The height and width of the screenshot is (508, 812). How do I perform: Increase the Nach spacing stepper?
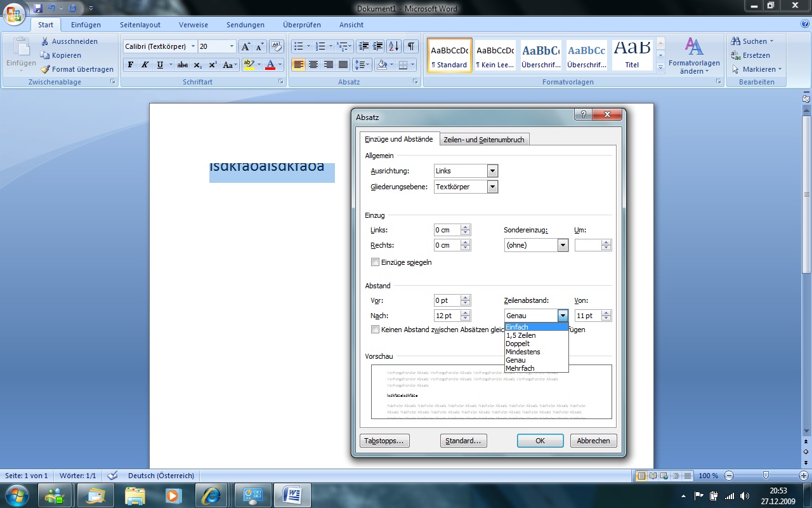[x=466, y=313]
